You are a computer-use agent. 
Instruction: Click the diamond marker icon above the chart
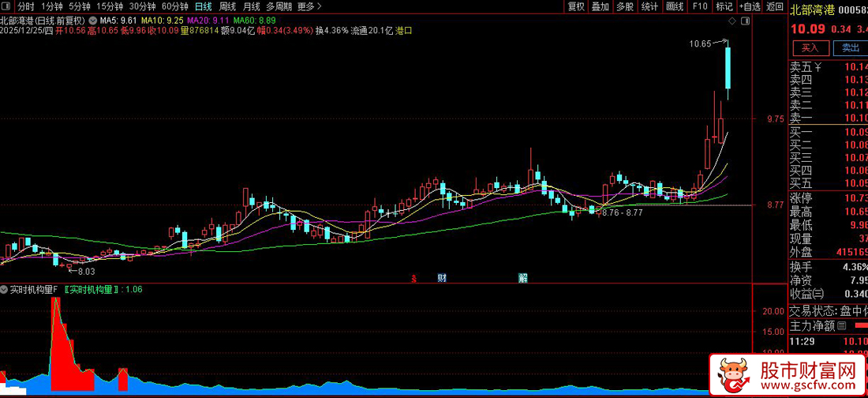[731, 21]
